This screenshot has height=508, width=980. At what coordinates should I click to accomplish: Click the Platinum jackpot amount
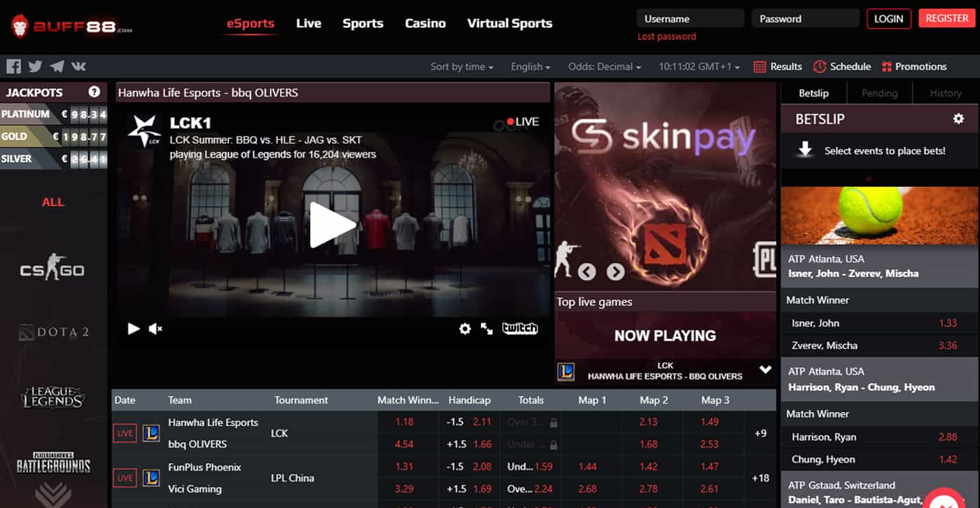click(85, 114)
